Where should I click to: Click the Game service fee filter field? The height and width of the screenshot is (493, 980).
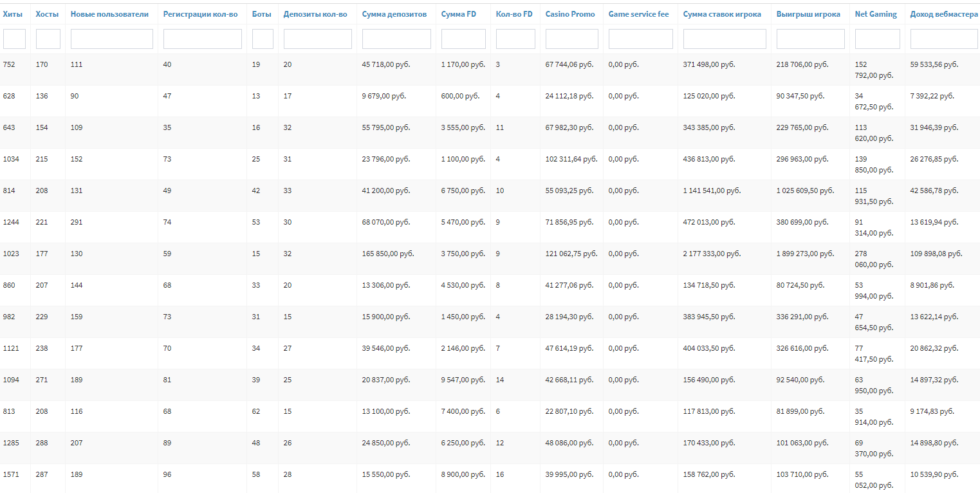coord(640,39)
